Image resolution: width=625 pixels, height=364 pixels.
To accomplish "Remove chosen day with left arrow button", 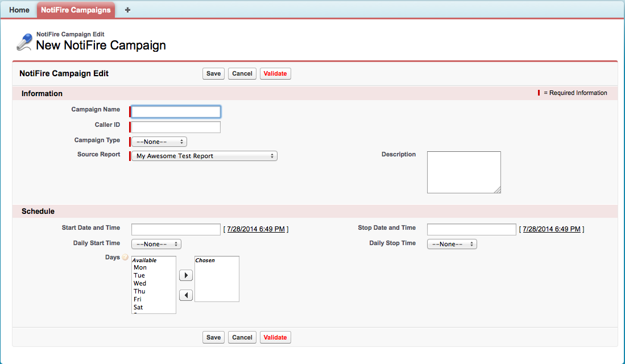I will coord(186,295).
